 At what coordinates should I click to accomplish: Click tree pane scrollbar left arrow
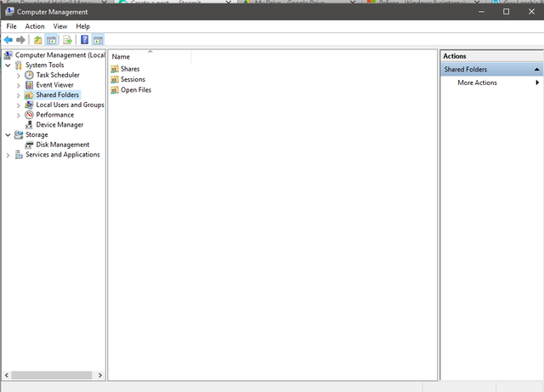tap(7, 375)
